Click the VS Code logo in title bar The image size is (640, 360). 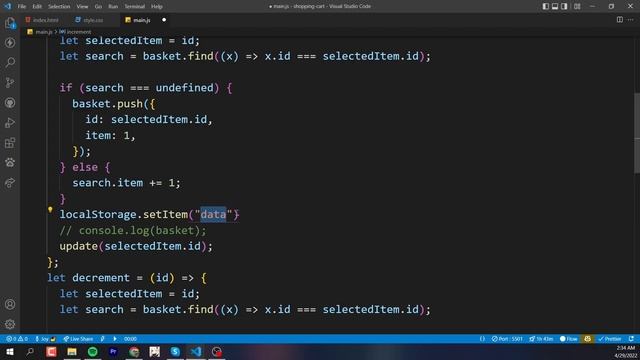(8, 6)
